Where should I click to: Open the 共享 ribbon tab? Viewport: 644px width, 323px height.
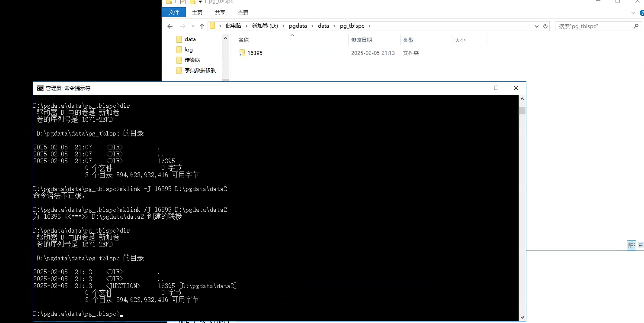coord(220,13)
